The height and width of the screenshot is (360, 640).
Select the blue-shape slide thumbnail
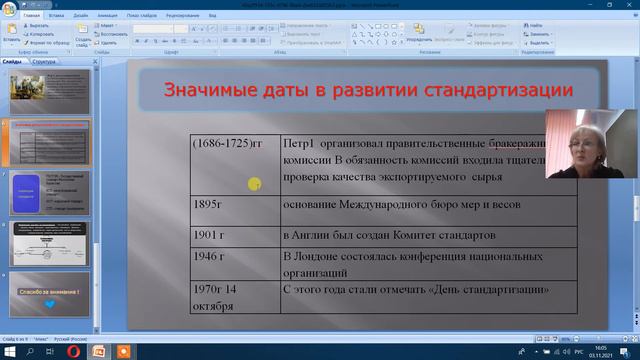[49, 193]
